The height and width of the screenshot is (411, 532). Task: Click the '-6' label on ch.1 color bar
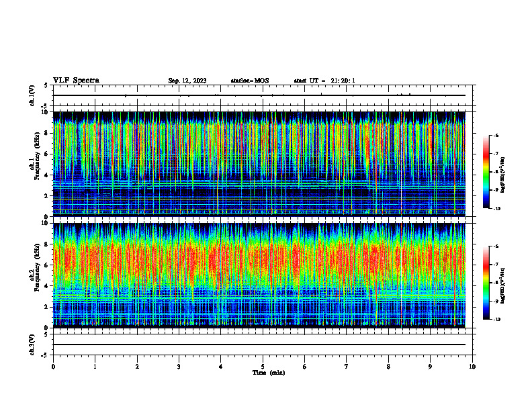coord(495,135)
